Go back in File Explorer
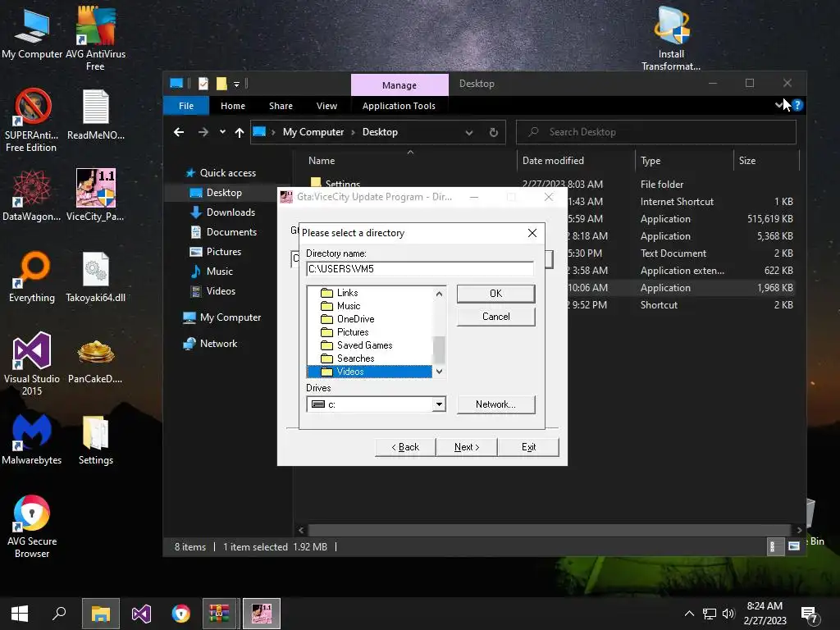Image resolution: width=840 pixels, height=630 pixels. pyautogui.click(x=179, y=132)
